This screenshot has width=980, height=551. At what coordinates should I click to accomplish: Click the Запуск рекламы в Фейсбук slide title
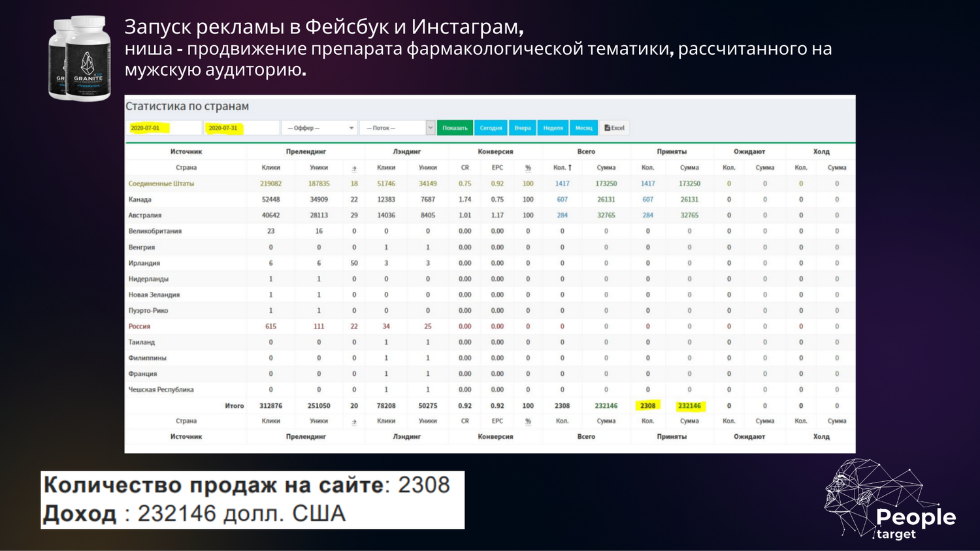pyautogui.click(x=324, y=27)
